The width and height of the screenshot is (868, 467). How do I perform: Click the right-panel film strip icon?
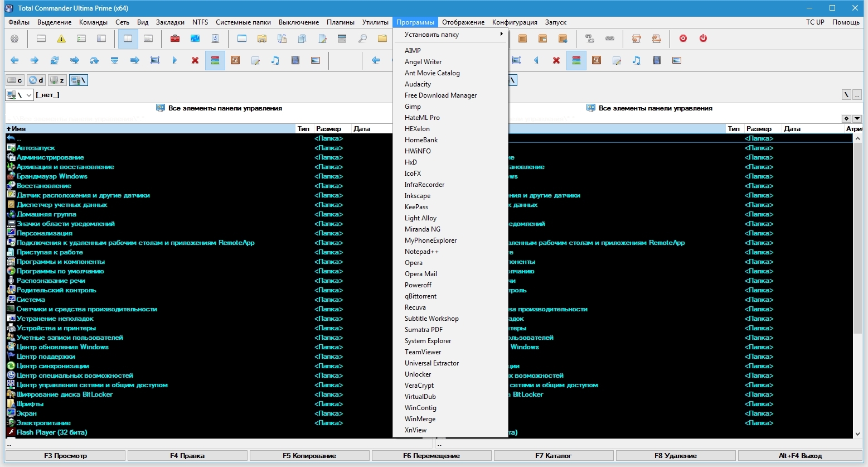point(657,60)
